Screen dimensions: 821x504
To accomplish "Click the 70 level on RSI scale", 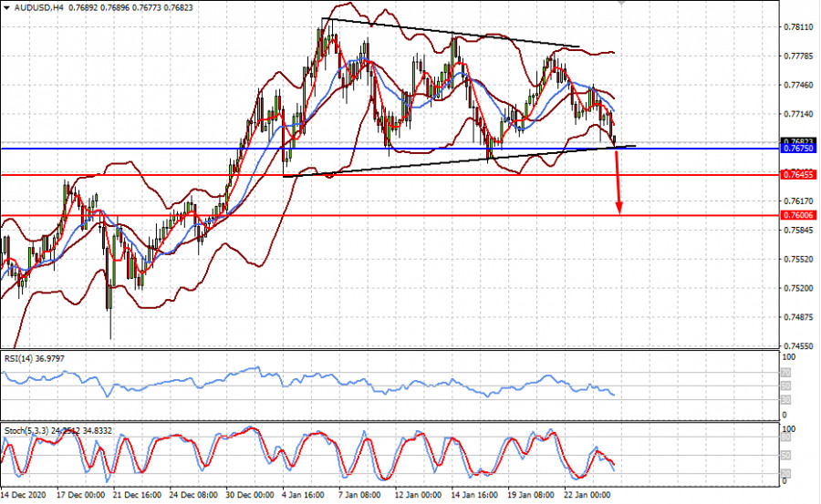I will pos(785,373).
